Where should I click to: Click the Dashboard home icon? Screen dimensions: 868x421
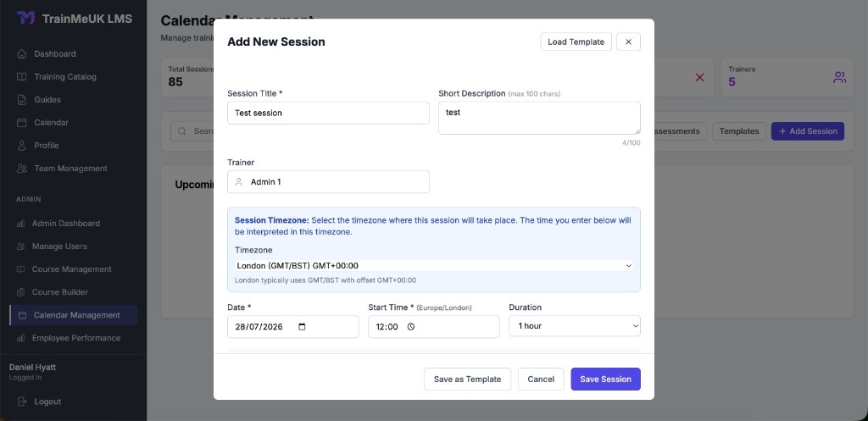(x=21, y=53)
